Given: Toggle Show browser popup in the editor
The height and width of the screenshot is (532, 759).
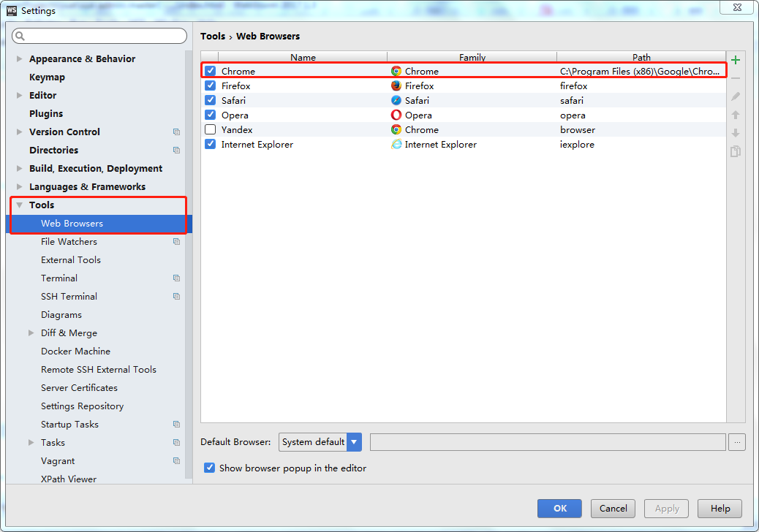Looking at the screenshot, I should coord(210,468).
